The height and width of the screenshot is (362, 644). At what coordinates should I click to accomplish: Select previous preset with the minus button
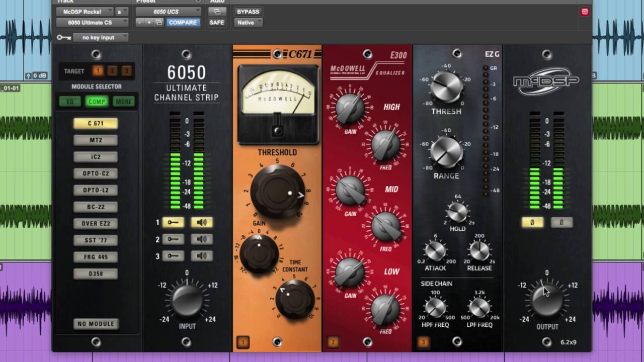pos(140,23)
